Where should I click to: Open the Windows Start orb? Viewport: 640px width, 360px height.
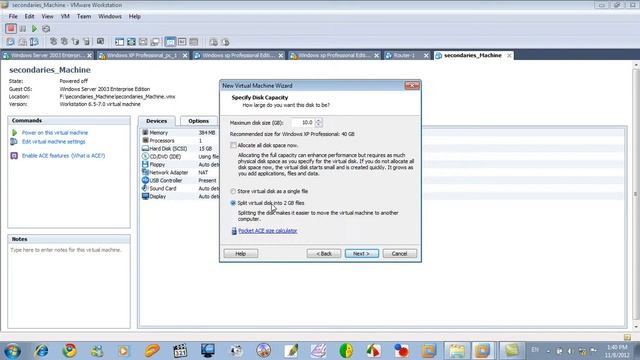(12, 351)
